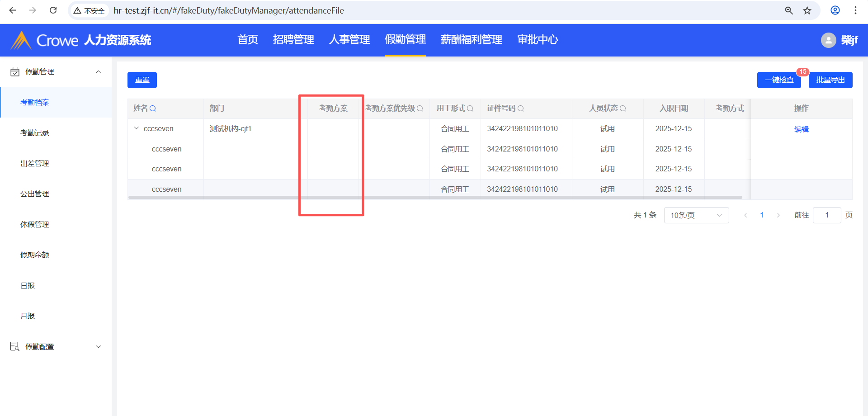Image resolution: width=868 pixels, height=416 pixels.
Task: Open the 招聘管理 top menu
Action: pyautogui.click(x=293, y=40)
